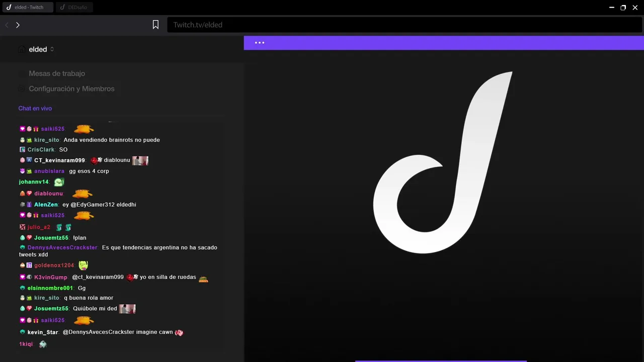Click the 'yo en silla de ruedas' message text
The image size is (644, 362).
(168, 278)
